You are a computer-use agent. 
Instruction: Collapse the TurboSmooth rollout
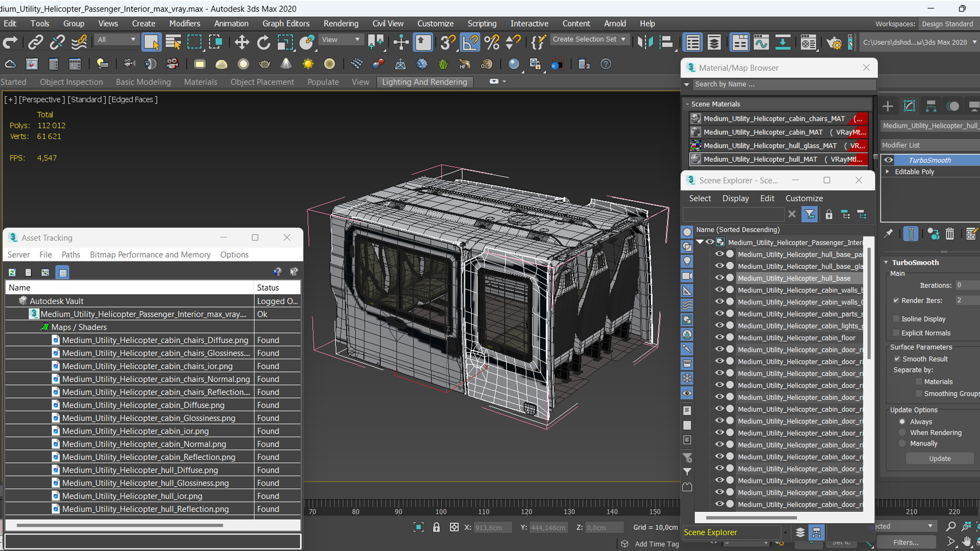tap(886, 262)
